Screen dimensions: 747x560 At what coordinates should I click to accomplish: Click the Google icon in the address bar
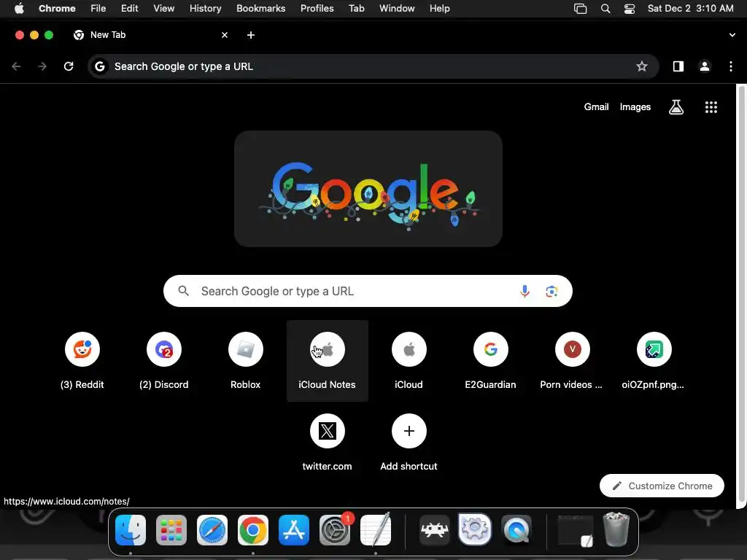tap(99, 66)
